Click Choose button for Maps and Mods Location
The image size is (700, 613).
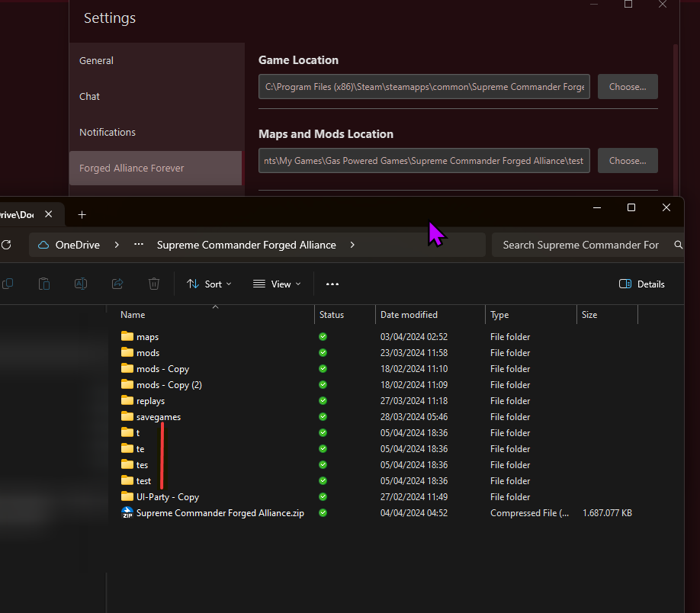628,161
